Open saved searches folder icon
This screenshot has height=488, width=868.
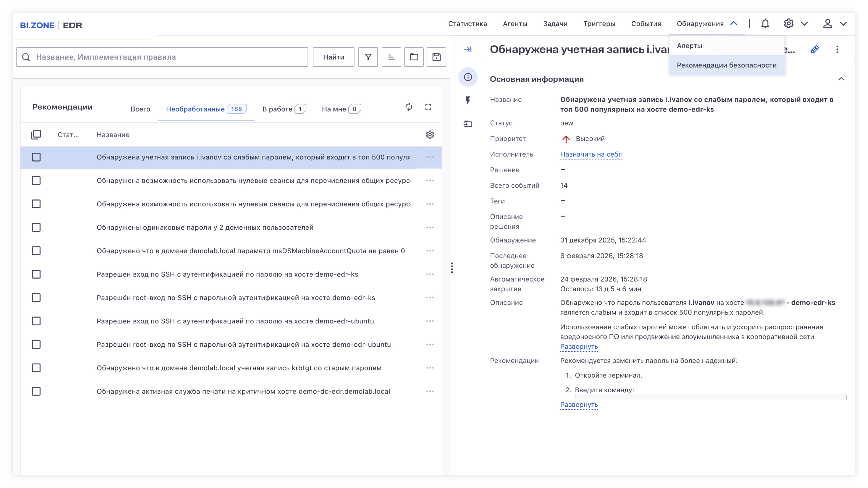(414, 57)
